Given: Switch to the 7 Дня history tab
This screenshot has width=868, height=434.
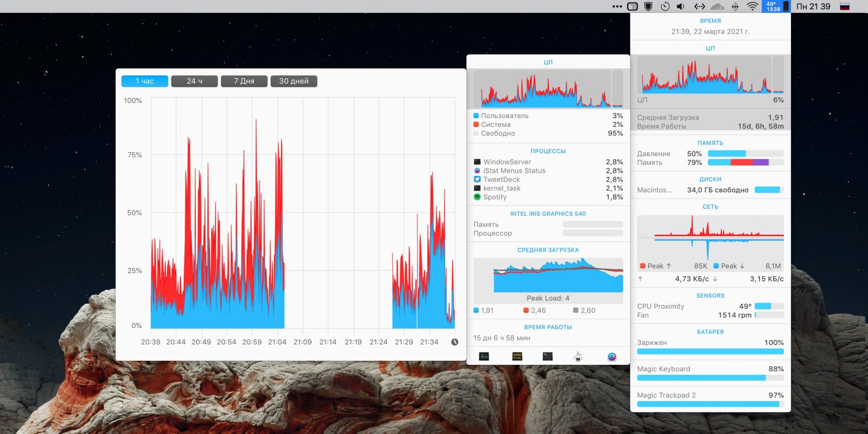Looking at the screenshot, I should pos(244,81).
